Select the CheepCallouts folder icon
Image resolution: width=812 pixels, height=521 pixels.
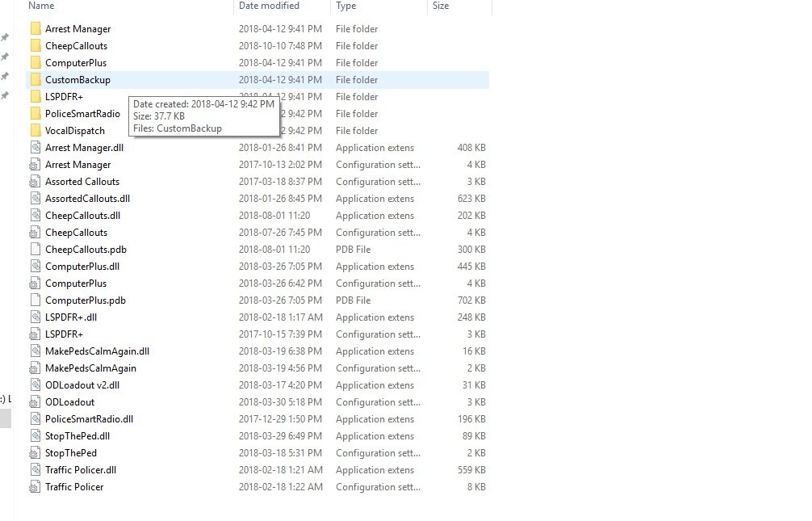(x=36, y=45)
